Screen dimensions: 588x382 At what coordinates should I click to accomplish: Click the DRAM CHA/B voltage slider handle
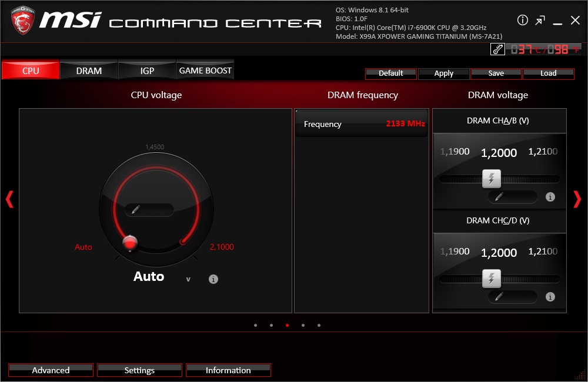click(492, 179)
